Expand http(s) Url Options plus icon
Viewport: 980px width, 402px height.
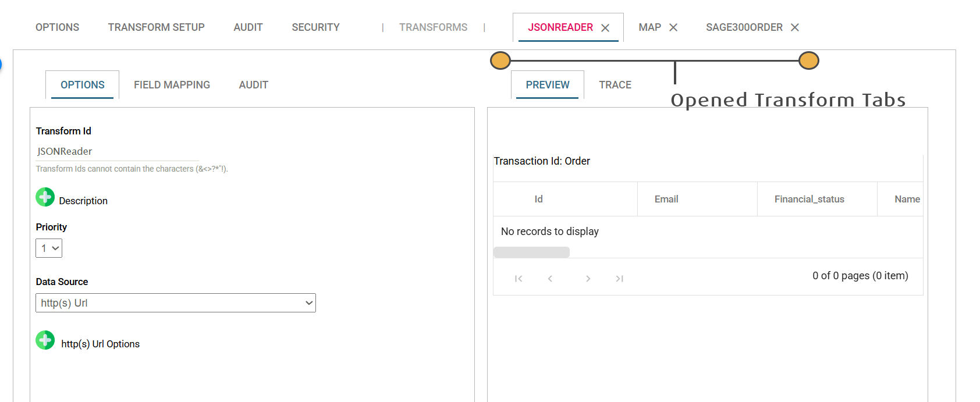pyautogui.click(x=45, y=340)
